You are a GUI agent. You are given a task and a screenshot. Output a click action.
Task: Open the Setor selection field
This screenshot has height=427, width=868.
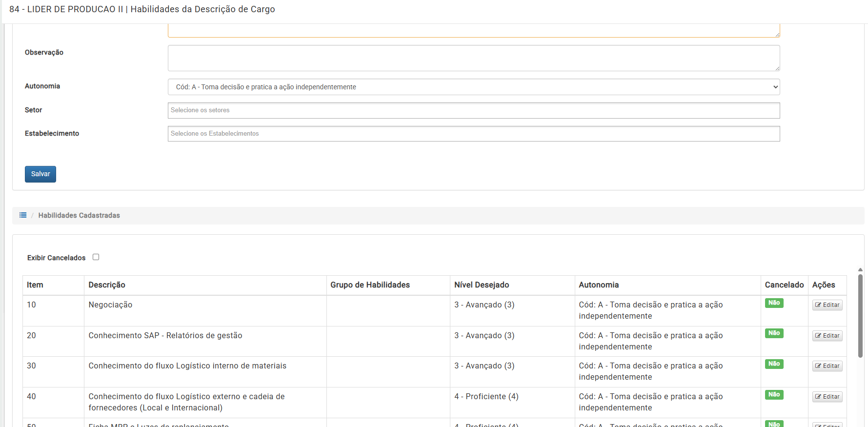(473, 110)
